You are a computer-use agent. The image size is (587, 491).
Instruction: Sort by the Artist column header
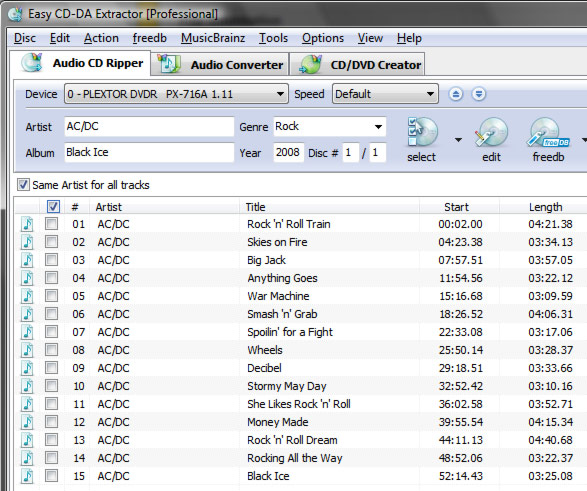[164, 207]
